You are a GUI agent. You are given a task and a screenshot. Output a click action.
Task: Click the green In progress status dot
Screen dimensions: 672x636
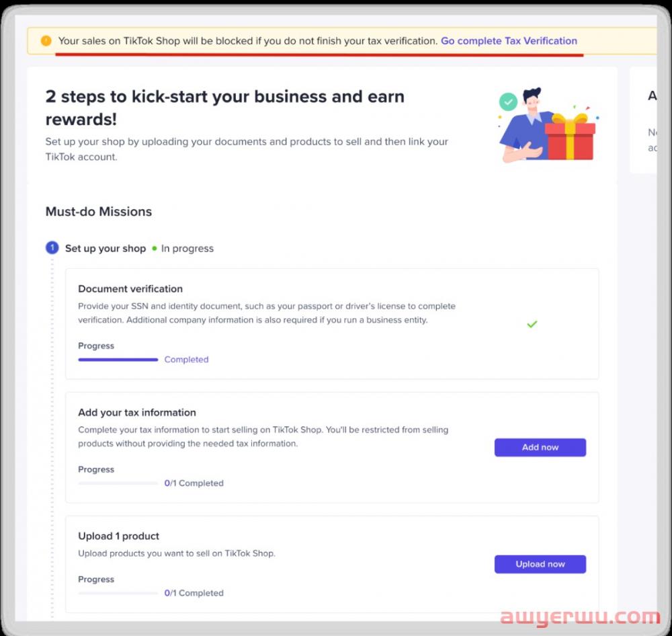coord(155,248)
